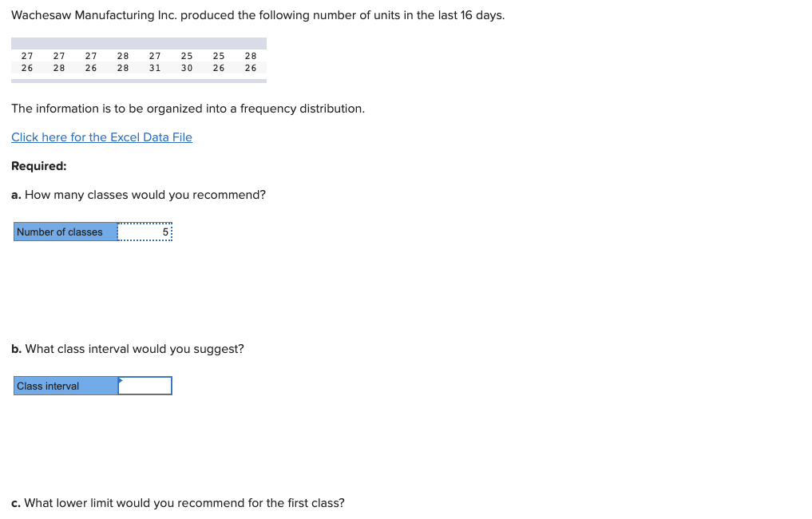Click the shaded header bar above the data table
This screenshot has width=812, height=519.
pyautogui.click(x=138, y=42)
